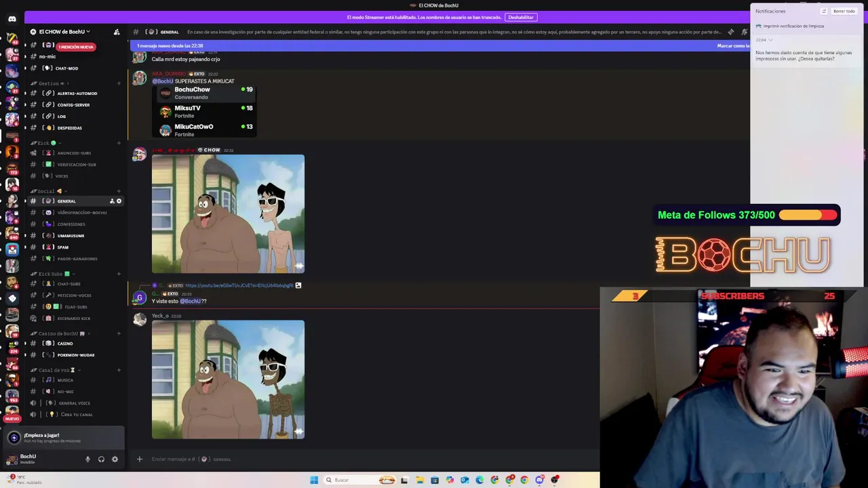Click the @BochU mention in SUPERASTES message
The height and width of the screenshot is (488, 868).
(163, 81)
